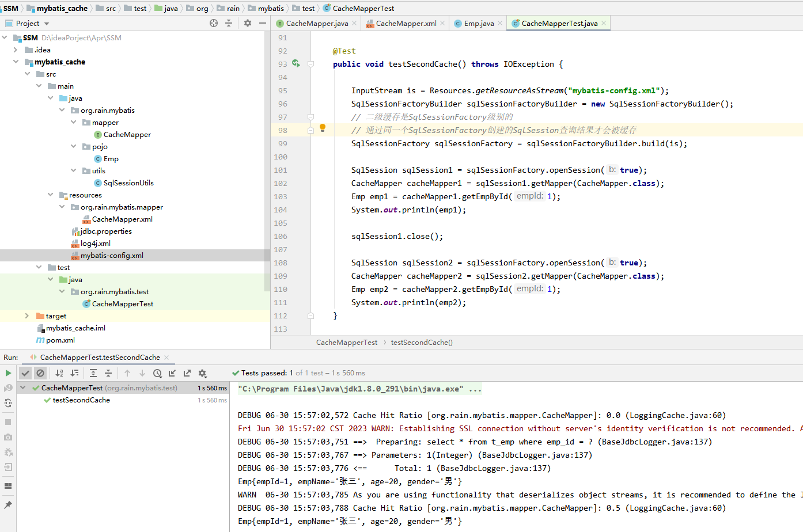The height and width of the screenshot is (532, 803).
Task: Open SqlSessionUtils in project tree
Action: pyautogui.click(x=124, y=183)
